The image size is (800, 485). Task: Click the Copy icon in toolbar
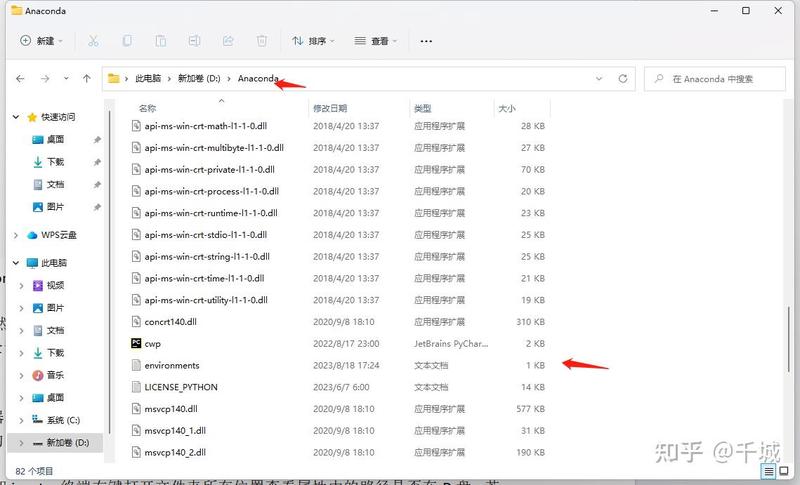[127, 41]
